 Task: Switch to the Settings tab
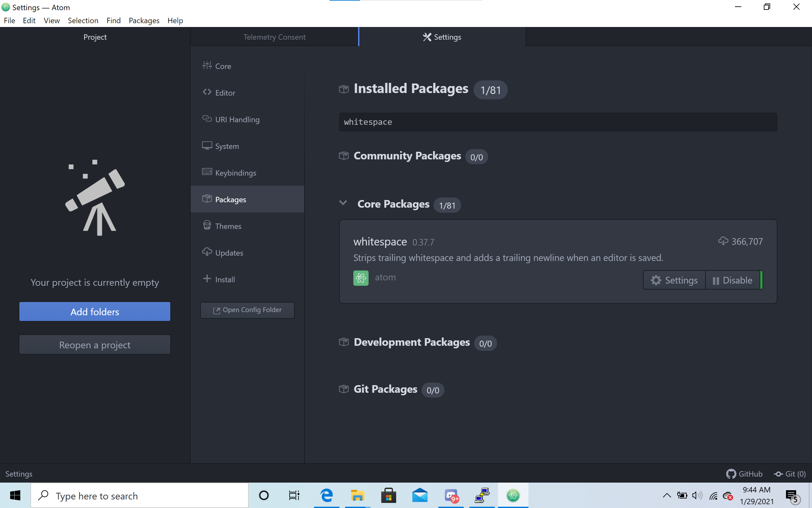click(x=442, y=37)
